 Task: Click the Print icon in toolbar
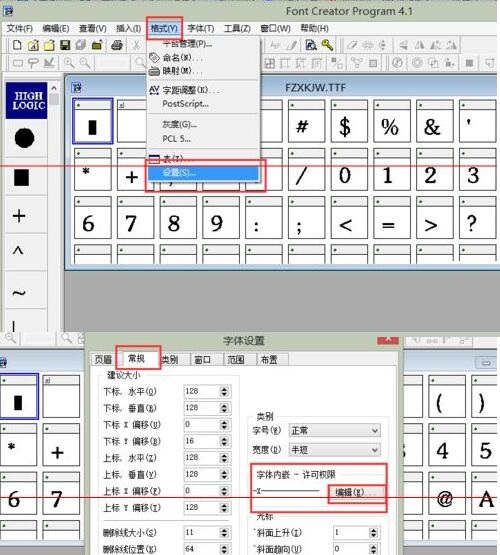tap(117, 45)
